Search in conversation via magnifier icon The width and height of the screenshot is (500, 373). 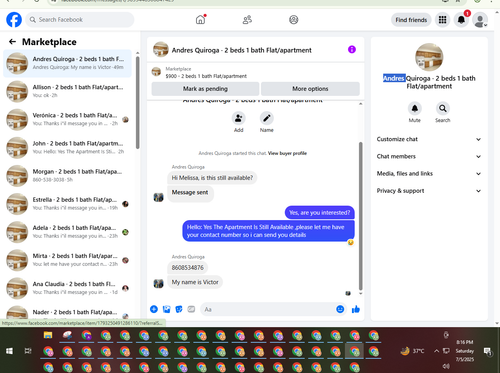click(x=443, y=108)
